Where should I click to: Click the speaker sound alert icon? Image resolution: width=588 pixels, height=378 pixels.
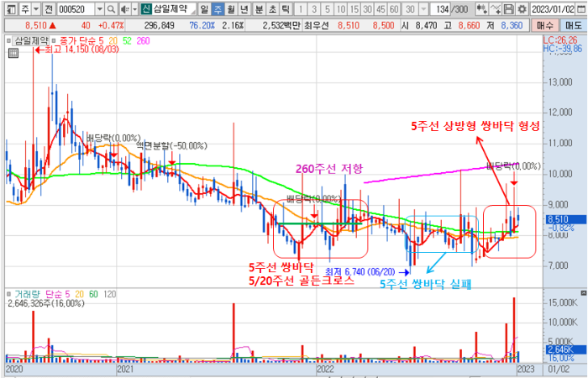(x=125, y=9)
